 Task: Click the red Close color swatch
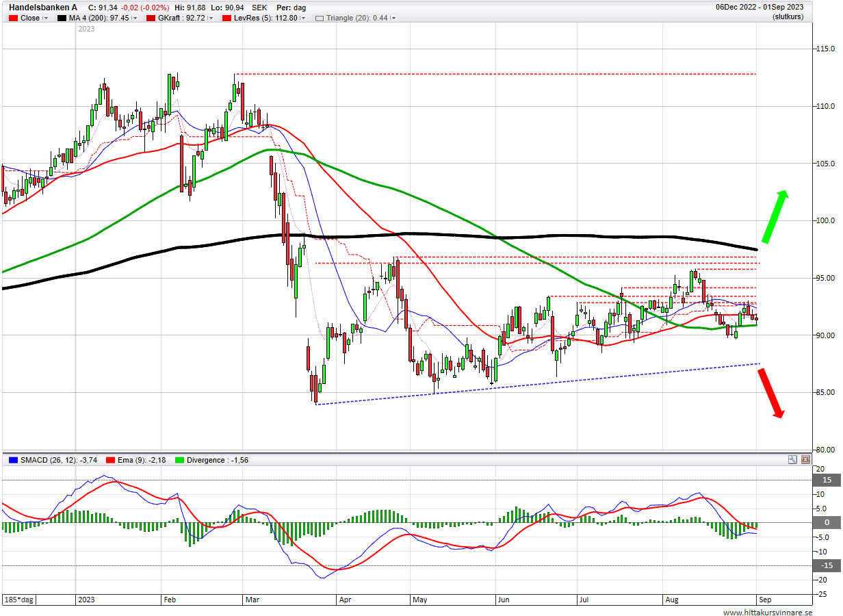12,18
